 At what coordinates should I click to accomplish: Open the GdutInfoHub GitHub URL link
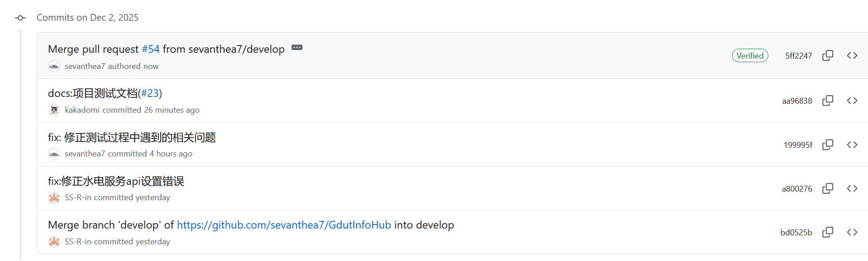[284, 225]
